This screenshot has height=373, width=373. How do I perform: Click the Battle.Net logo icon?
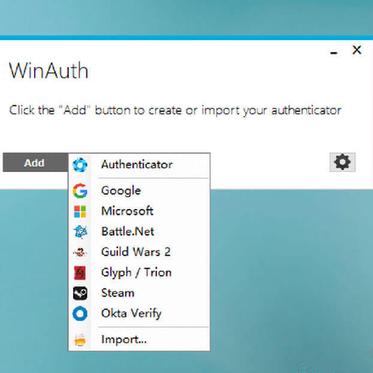80,232
